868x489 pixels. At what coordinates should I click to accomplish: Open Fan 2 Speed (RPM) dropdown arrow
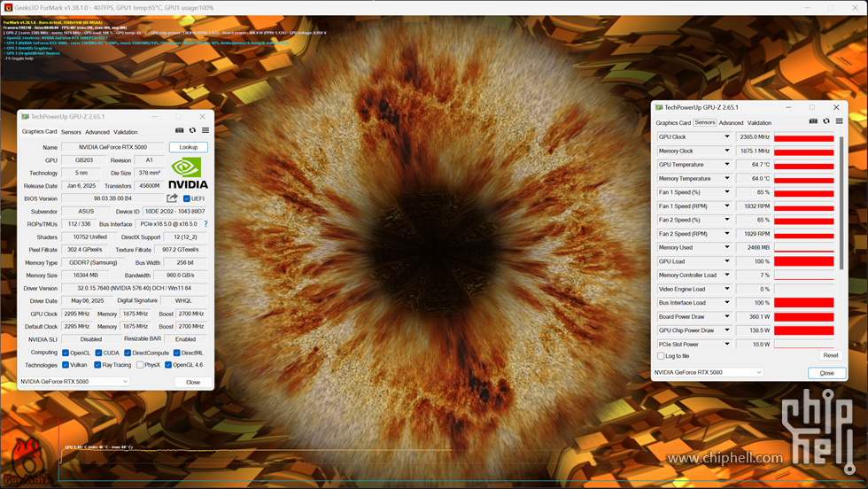727,233
